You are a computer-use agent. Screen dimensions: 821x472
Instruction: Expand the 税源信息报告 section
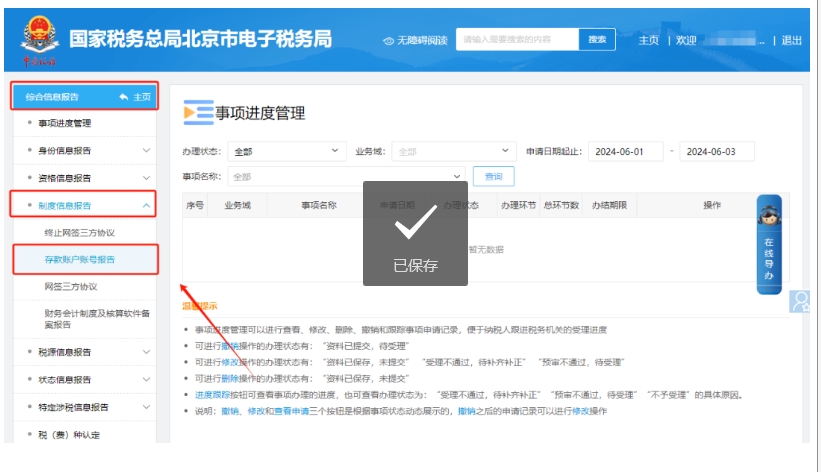tap(147, 352)
